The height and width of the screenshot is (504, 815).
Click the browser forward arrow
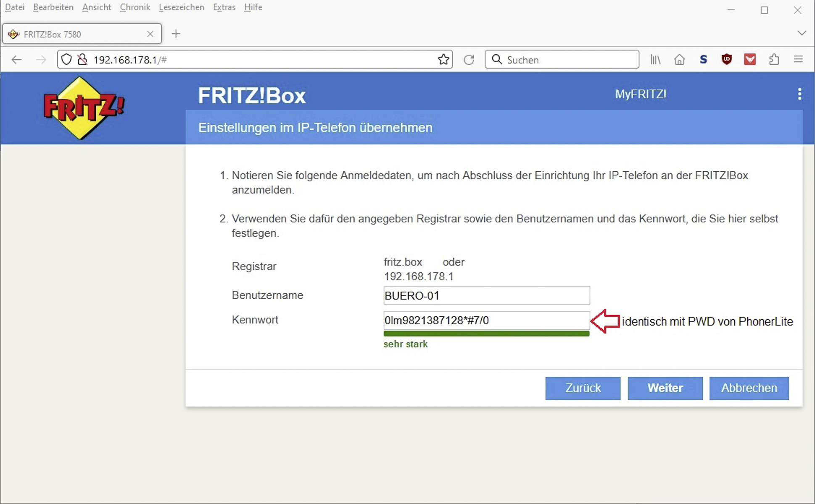pos(41,60)
